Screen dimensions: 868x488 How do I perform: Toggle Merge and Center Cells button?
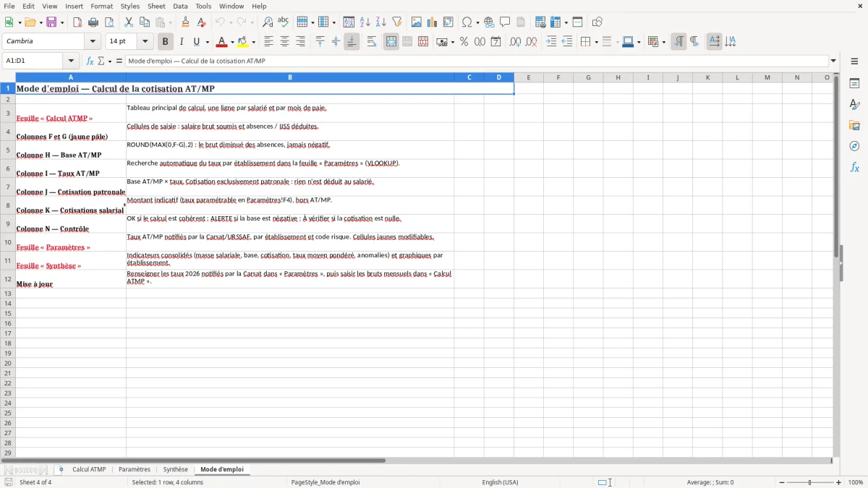pyautogui.click(x=391, y=42)
